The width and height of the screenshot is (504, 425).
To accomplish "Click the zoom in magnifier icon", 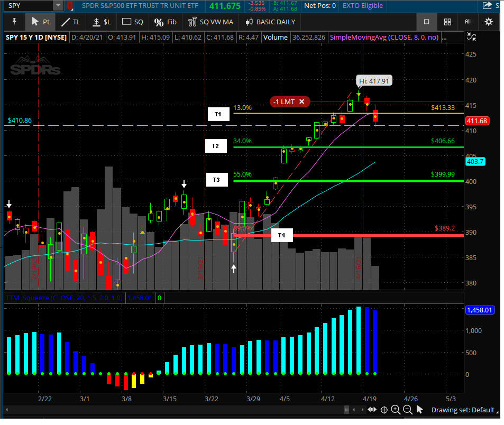I will (x=396, y=410).
